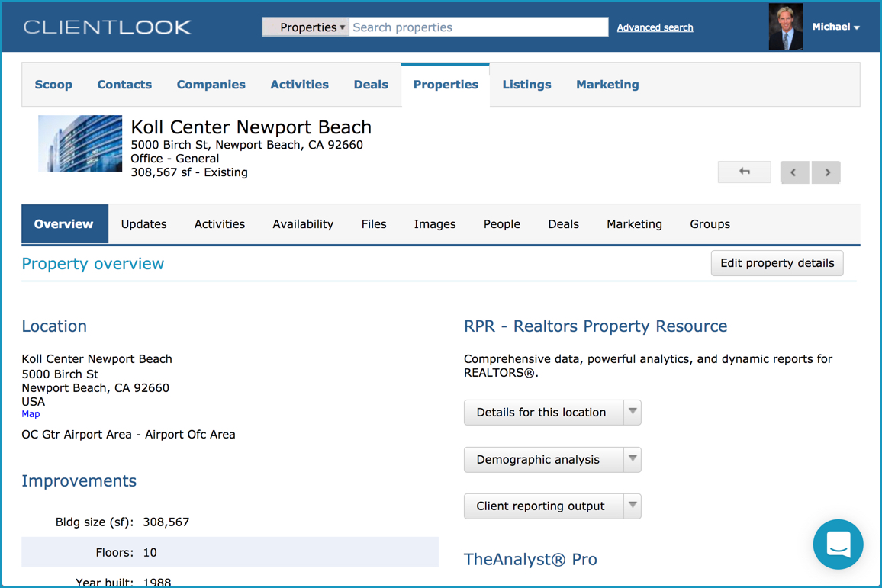Click Edit property details
This screenshot has height=588, width=882.
point(777,262)
